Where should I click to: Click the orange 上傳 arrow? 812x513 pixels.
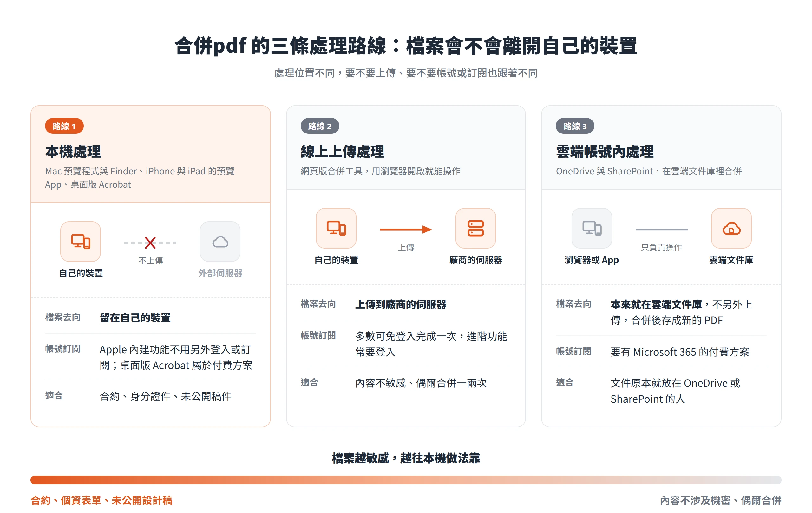pyautogui.click(x=406, y=230)
